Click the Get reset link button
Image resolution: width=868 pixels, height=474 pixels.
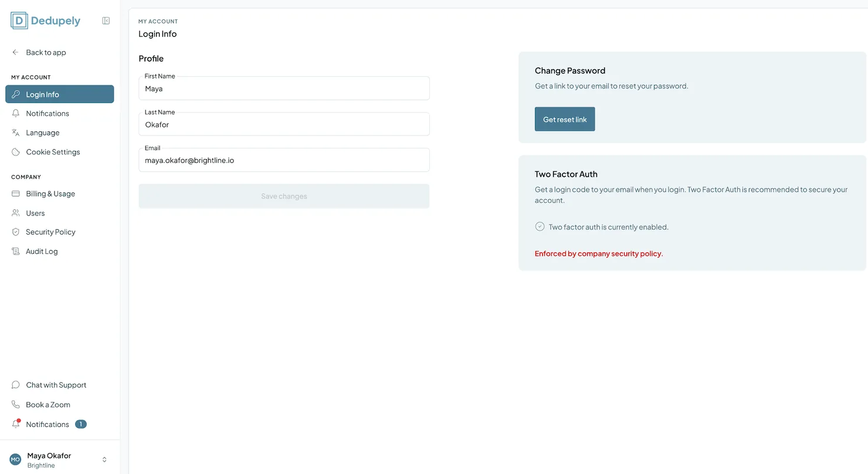[565, 119]
